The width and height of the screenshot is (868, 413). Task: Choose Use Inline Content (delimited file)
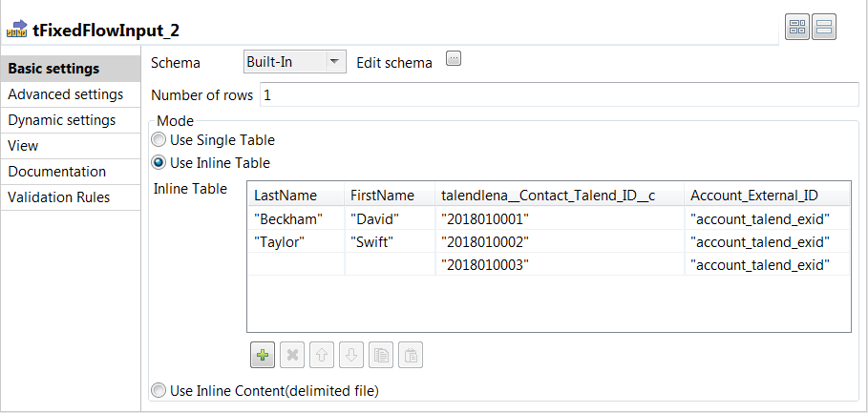click(x=159, y=389)
